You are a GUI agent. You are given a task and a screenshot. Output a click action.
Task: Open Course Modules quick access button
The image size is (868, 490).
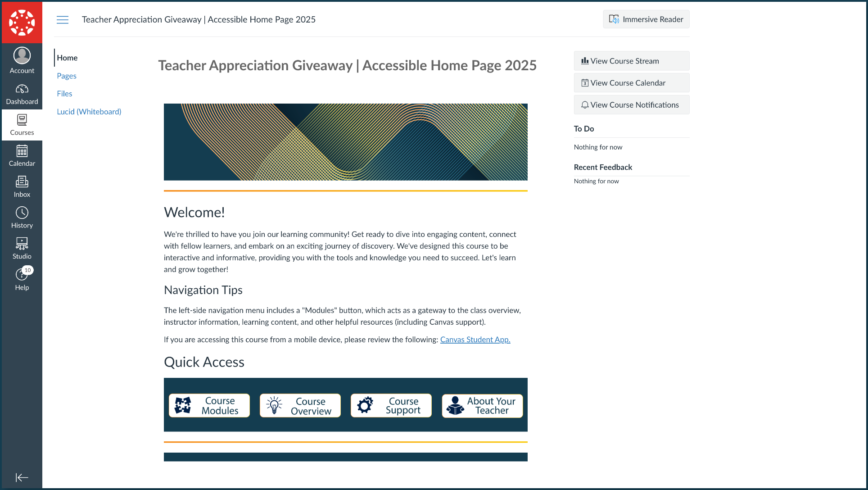click(209, 405)
